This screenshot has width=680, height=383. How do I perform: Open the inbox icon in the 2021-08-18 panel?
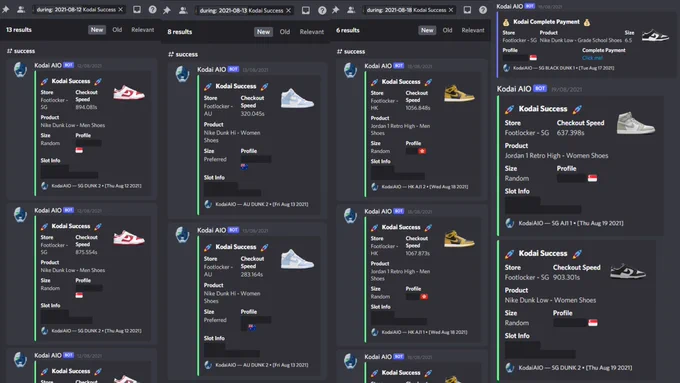click(x=467, y=10)
